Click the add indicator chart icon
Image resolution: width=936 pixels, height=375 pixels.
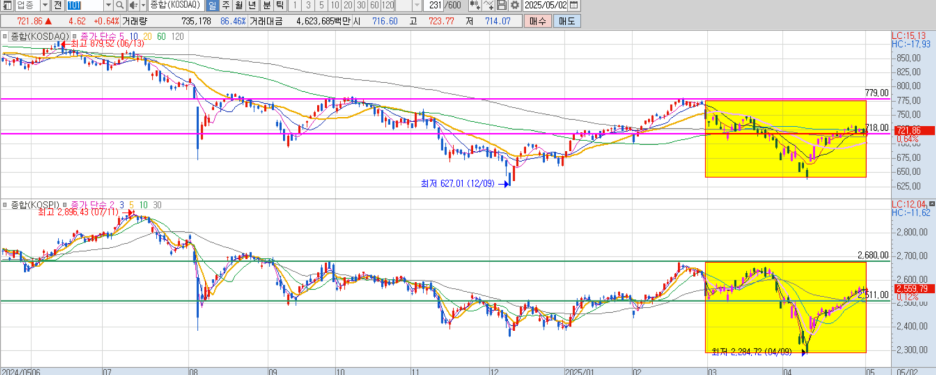click(475, 5)
